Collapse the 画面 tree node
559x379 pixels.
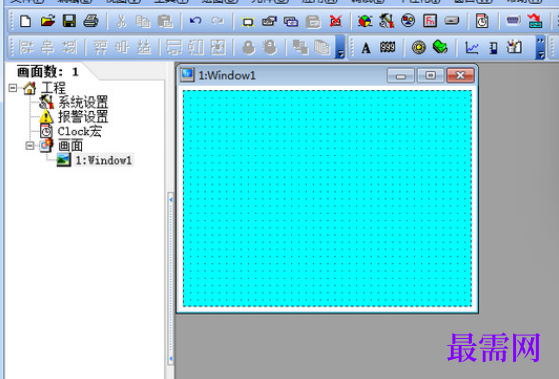click(x=30, y=145)
